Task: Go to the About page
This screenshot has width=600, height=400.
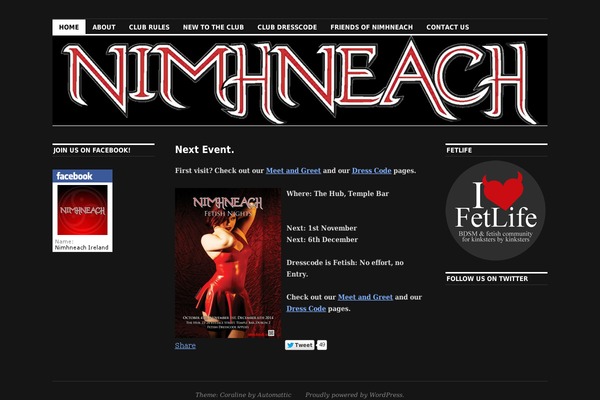Action: tap(104, 27)
